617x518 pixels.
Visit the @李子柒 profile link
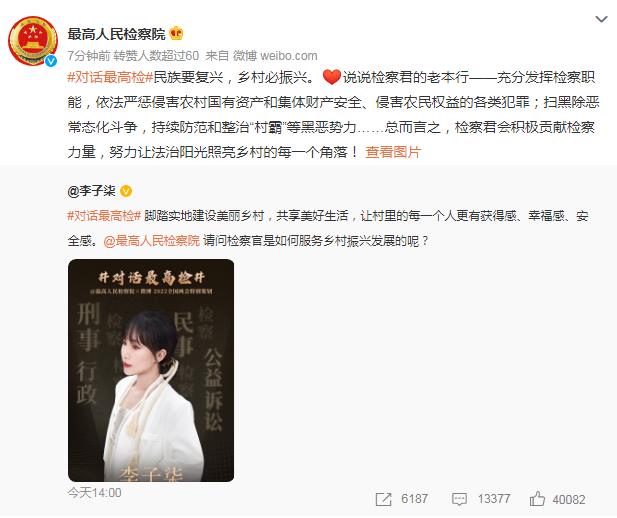[91, 191]
